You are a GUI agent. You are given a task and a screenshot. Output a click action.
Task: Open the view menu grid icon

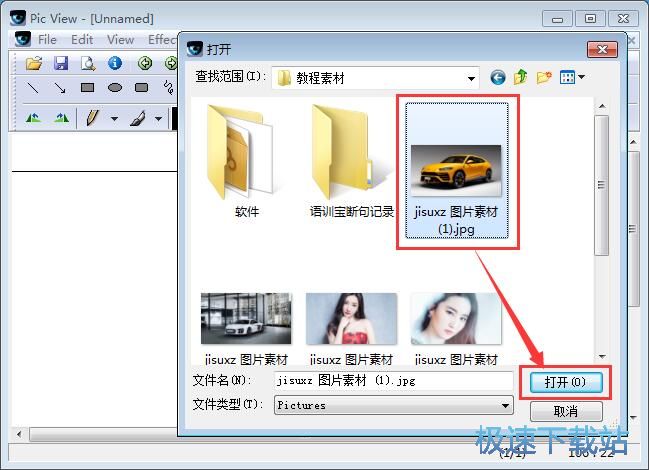click(567, 77)
